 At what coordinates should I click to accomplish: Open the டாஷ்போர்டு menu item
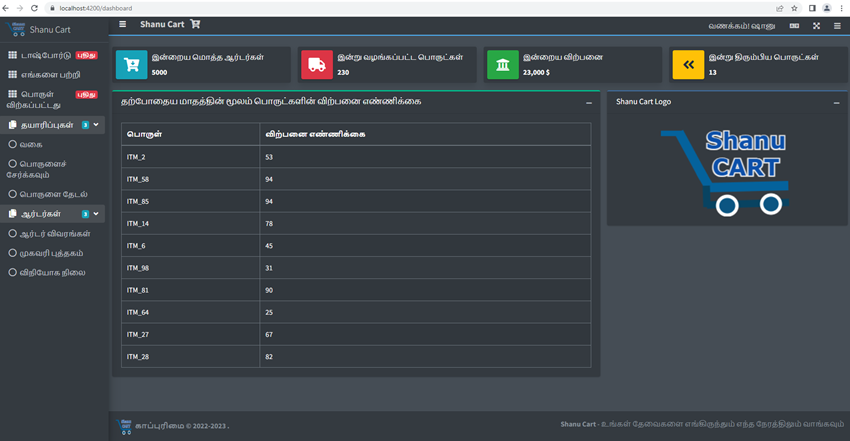click(x=53, y=55)
